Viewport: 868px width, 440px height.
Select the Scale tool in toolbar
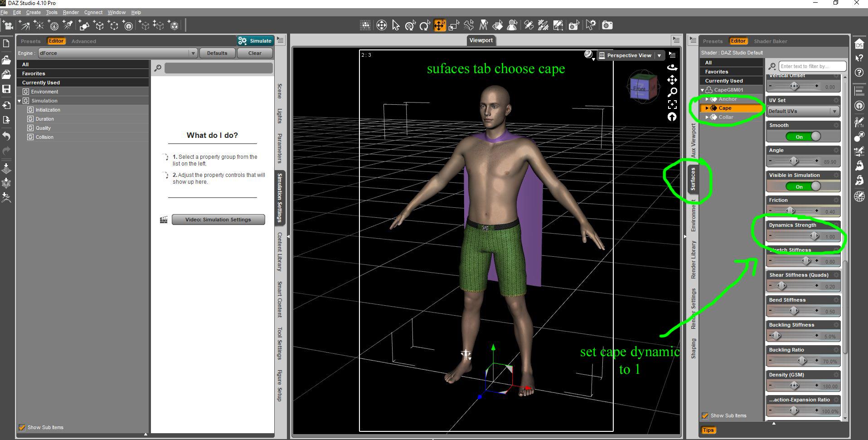(x=454, y=25)
